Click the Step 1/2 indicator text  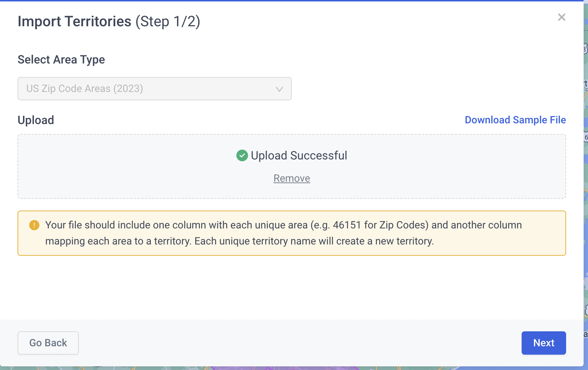(168, 22)
